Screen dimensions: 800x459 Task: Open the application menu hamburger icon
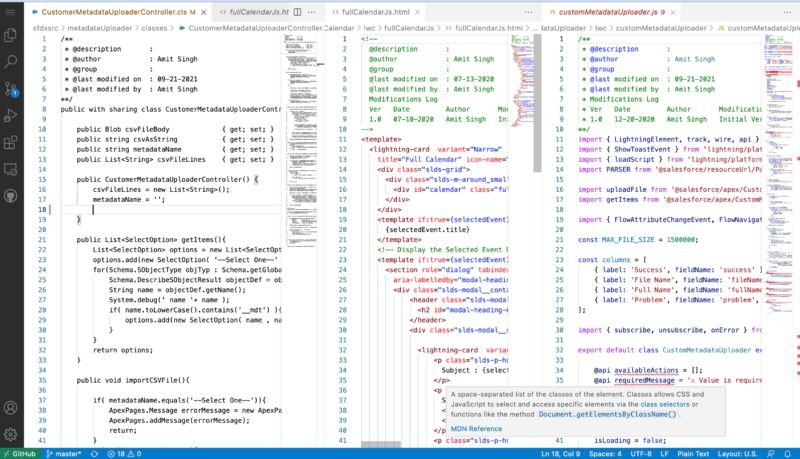click(x=10, y=12)
